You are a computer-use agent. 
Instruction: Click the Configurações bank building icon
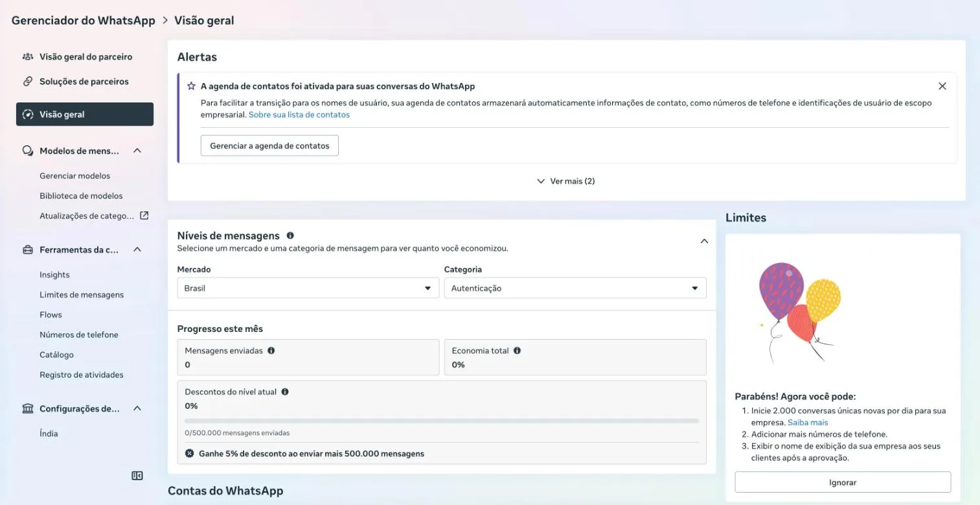click(x=28, y=409)
